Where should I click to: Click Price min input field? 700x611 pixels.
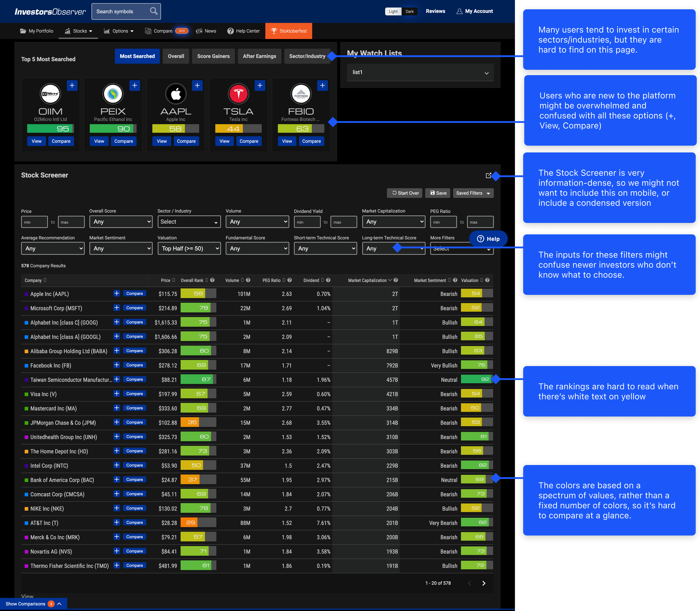click(35, 222)
